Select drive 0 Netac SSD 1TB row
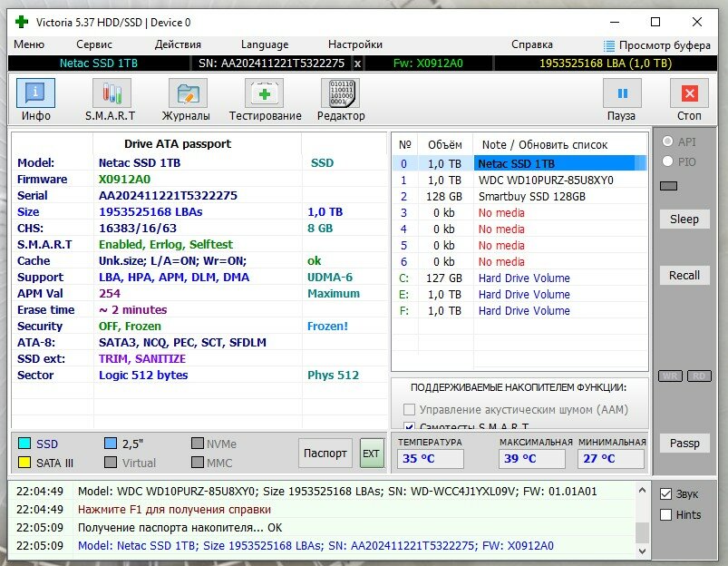The height and width of the screenshot is (566, 728). [x=519, y=163]
